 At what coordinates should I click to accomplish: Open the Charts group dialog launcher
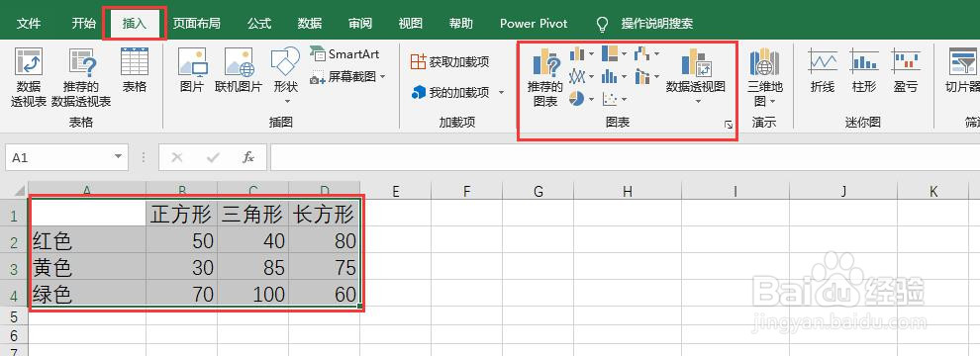click(x=729, y=126)
